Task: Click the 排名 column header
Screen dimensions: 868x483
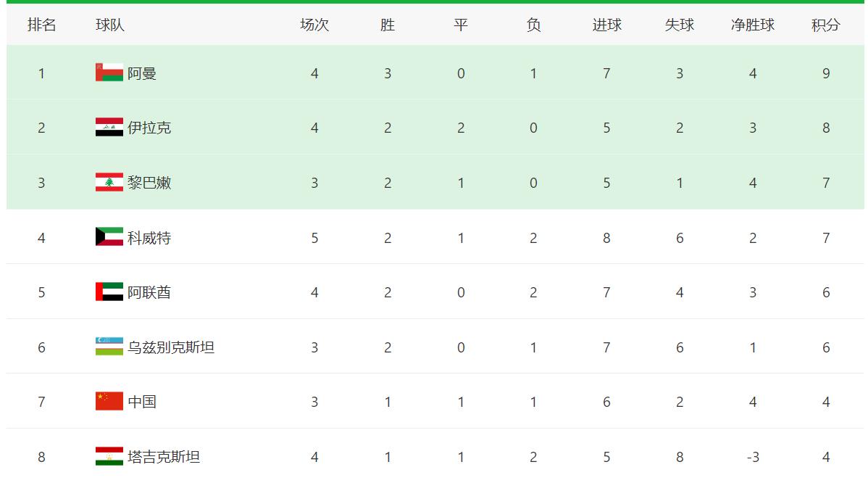Action: [41, 25]
